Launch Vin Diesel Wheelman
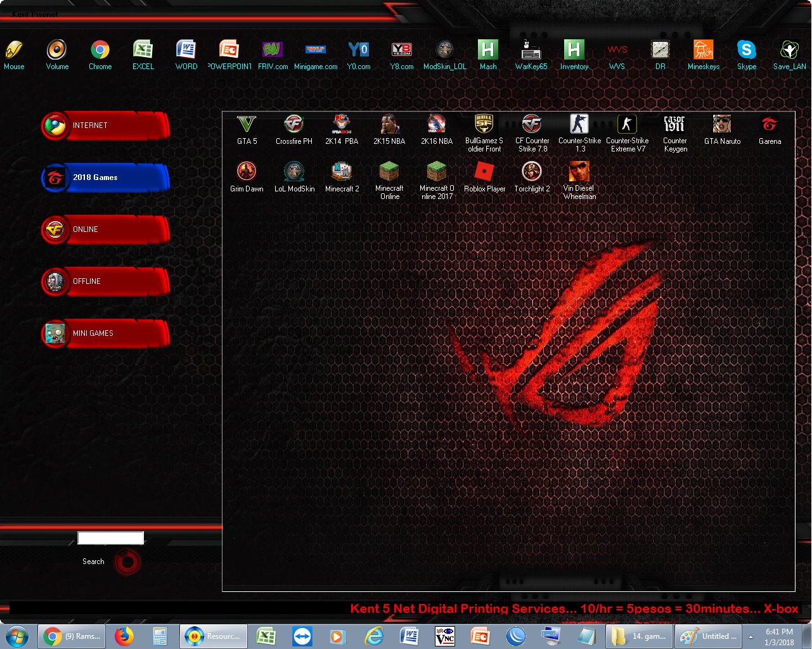This screenshot has width=812, height=649. coord(579,181)
